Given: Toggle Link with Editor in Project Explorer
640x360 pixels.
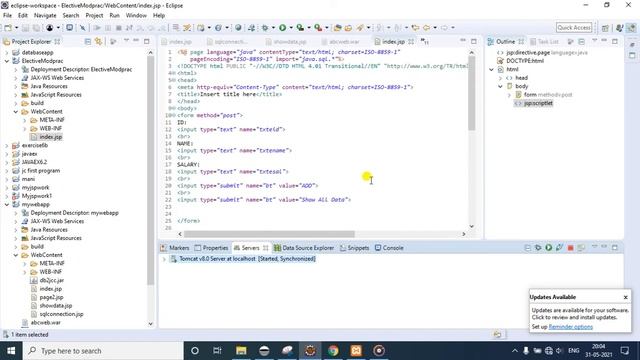Looking at the screenshot, I should click(x=98, y=42).
